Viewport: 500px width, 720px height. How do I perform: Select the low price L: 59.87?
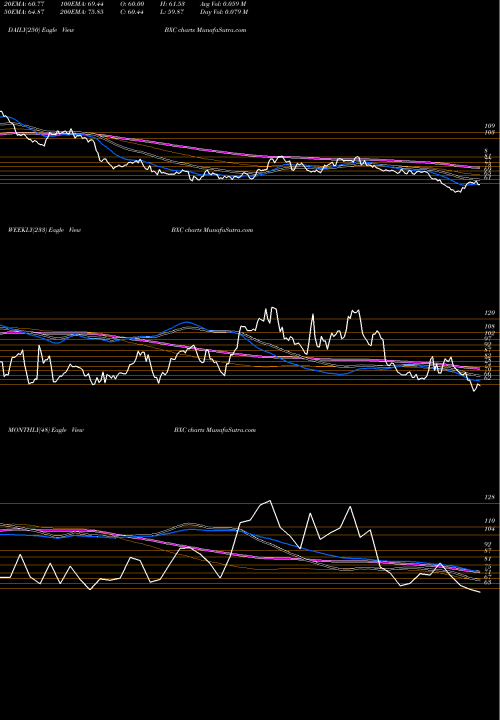click(172, 12)
